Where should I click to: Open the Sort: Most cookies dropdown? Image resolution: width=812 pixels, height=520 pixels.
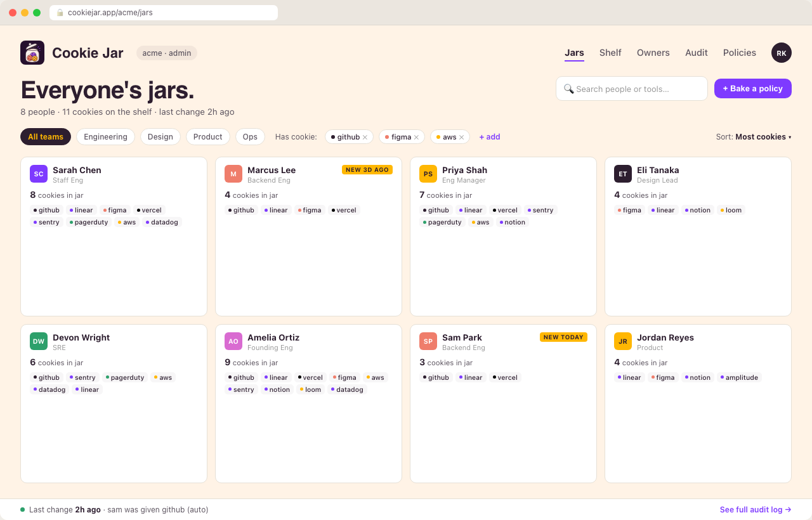[x=754, y=137]
